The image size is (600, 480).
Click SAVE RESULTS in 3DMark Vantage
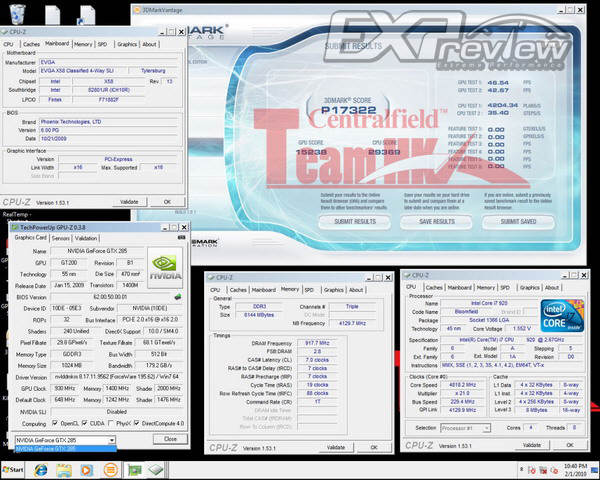point(437,222)
